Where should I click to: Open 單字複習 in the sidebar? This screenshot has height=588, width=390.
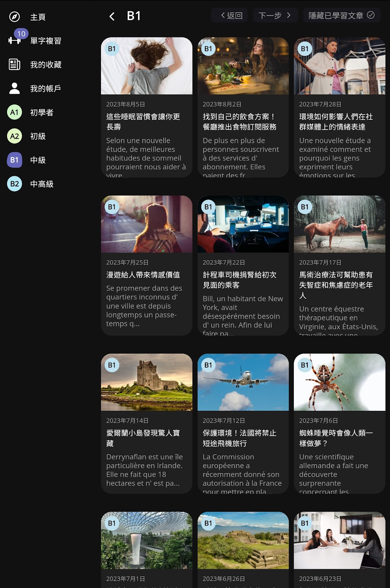coord(46,41)
